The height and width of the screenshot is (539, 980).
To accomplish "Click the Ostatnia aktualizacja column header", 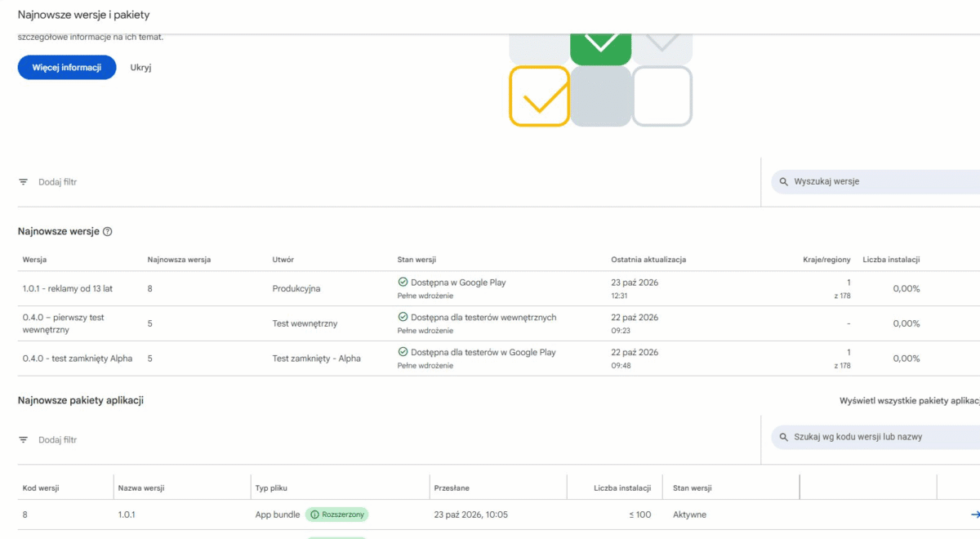I will point(648,260).
